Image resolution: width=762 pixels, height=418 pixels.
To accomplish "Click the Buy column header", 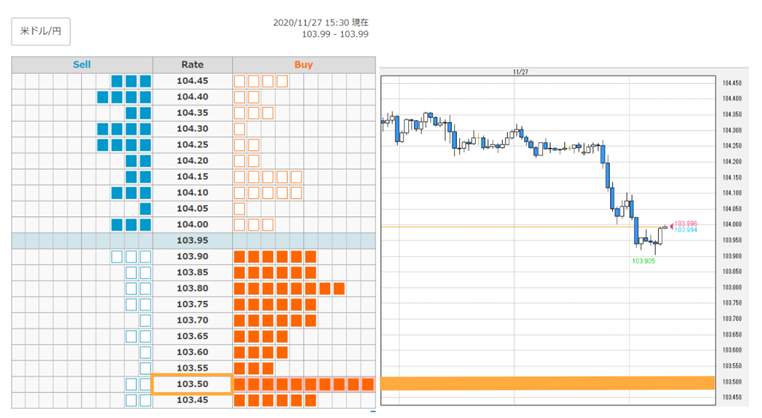I will [304, 65].
